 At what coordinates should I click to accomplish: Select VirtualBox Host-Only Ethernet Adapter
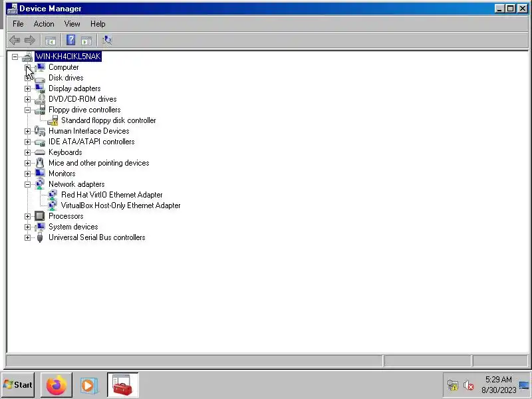click(x=121, y=205)
